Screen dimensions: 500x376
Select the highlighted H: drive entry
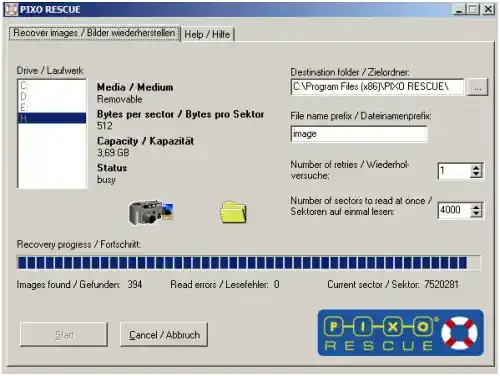pyautogui.click(x=52, y=118)
